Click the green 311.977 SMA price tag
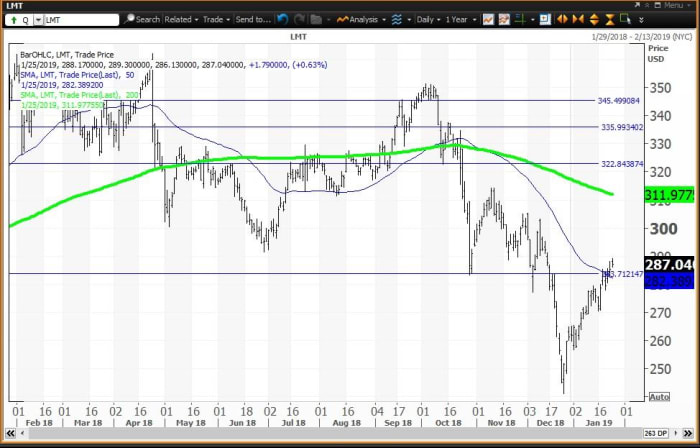This screenshot has height=448, width=700. [670, 195]
